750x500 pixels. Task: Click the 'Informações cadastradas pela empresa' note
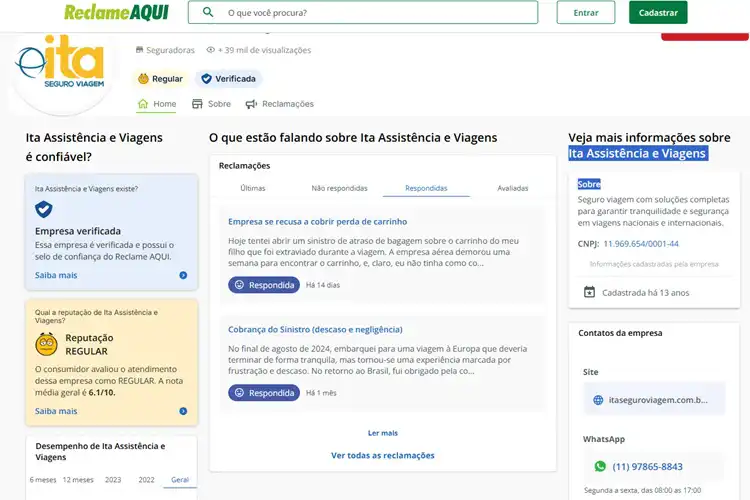click(x=654, y=264)
